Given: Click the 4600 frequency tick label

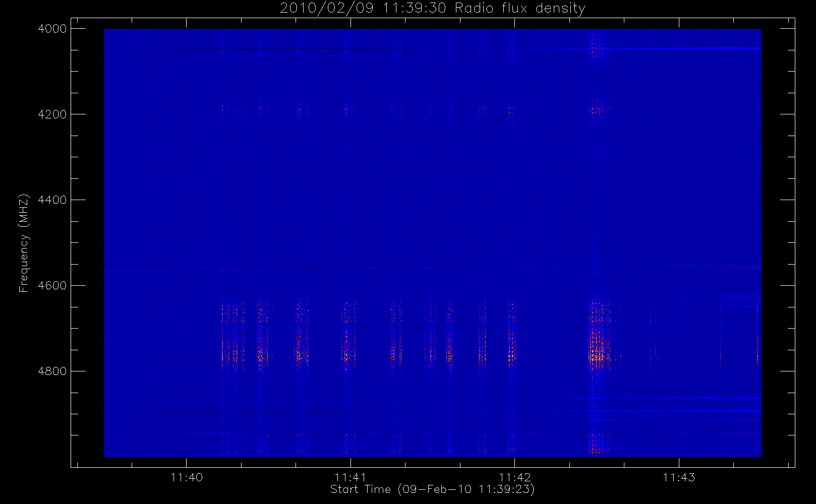Looking at the screenshot, I should click(x=52, y=286).
